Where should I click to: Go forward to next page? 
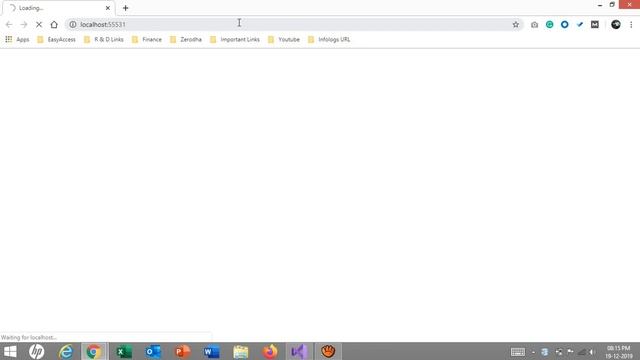[24, 24]
